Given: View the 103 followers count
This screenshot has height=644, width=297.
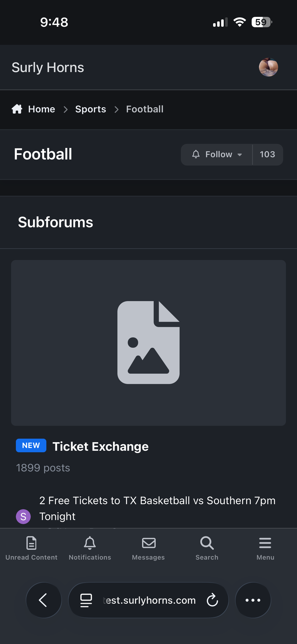Looking at the screenshot, I should point(268,154).
